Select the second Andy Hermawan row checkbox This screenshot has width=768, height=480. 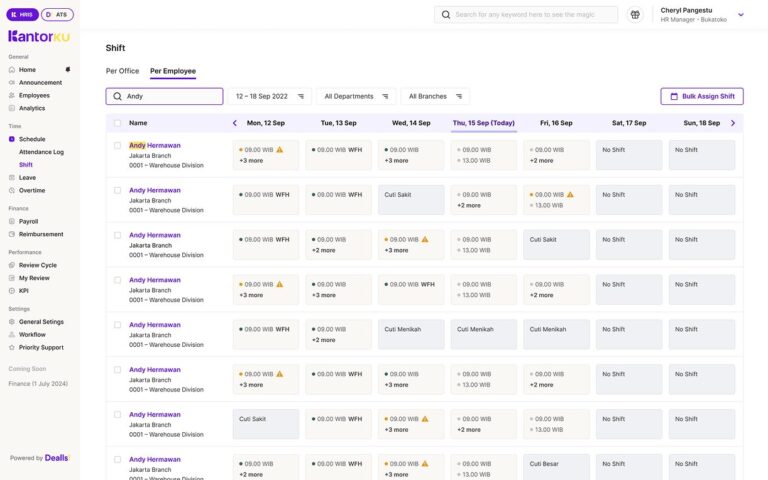click(118, 190)
